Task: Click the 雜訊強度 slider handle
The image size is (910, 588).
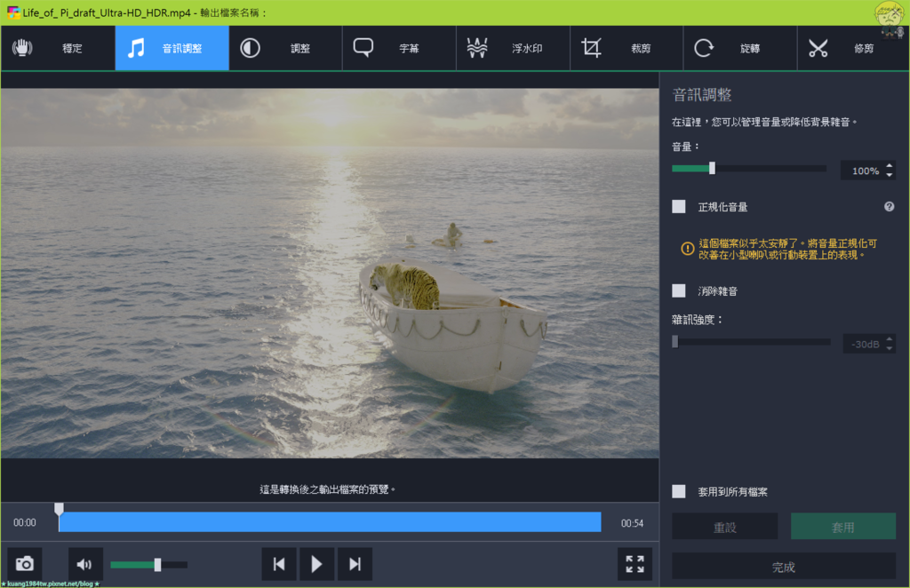Action: pos(675,342)
